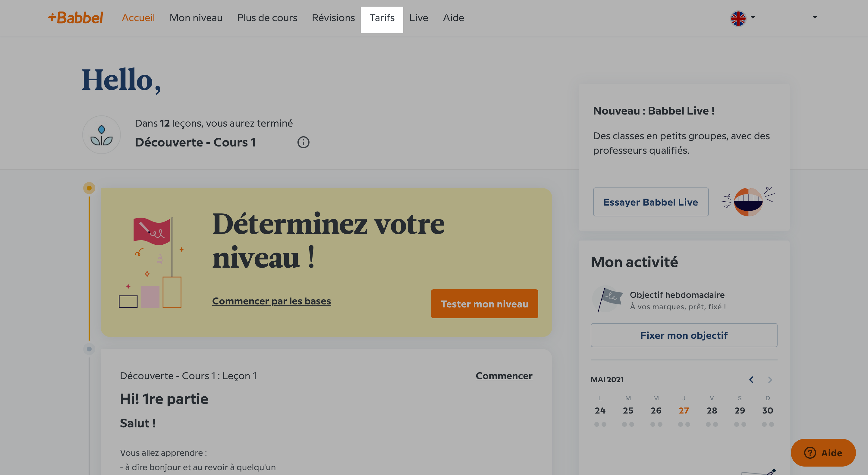Open the Révisions menu item
This screenshot has width=868, height=475.
point(333,18)
